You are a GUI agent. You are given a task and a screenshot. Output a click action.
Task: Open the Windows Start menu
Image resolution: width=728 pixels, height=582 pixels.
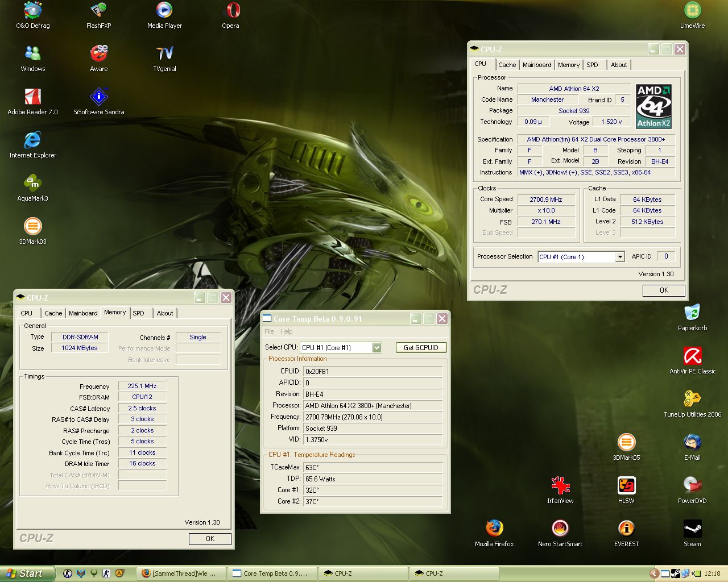[x=27, y=573]
